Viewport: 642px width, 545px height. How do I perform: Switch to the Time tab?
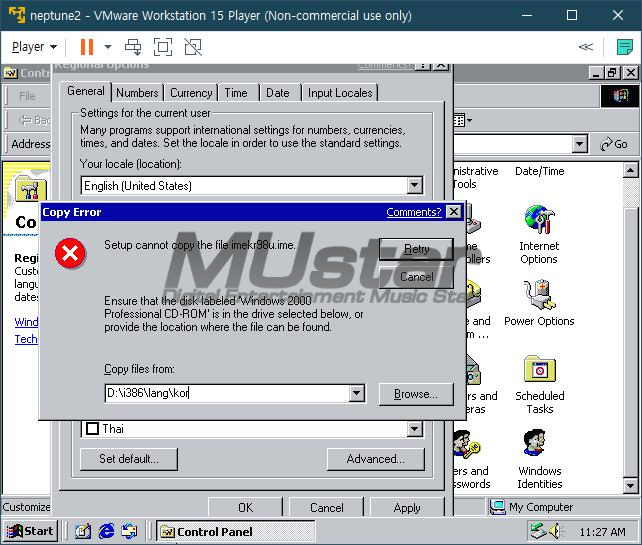236,93
